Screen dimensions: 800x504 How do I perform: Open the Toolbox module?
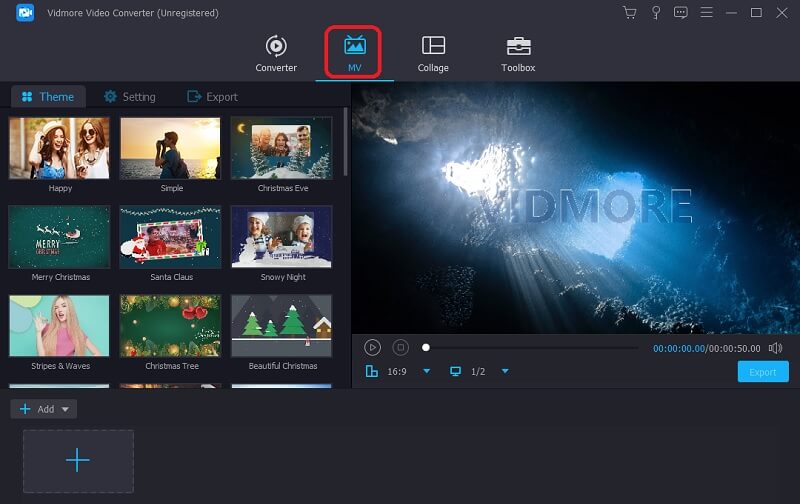click(x=518, y=54)
